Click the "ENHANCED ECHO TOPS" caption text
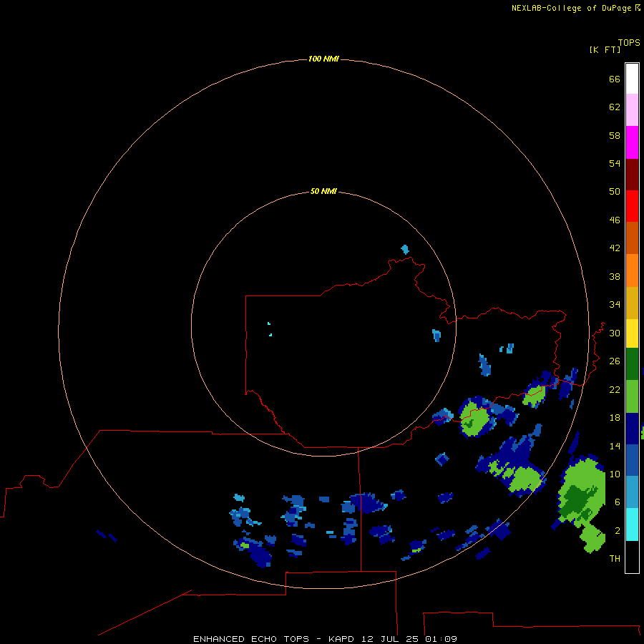Image resolution: width=644 pixels, height=644 pixels. click(x=251, y=639)
